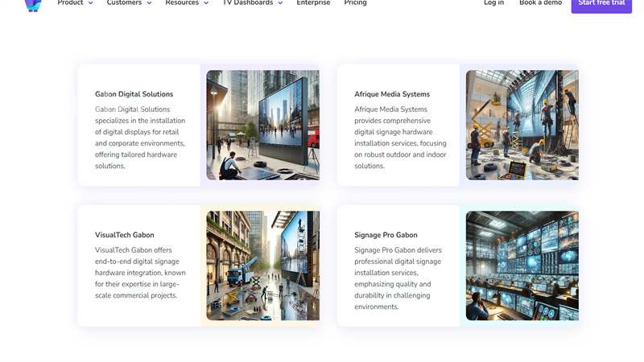Click the Log in link
Viewport: 644px width, 362px height.
(493, 3)
